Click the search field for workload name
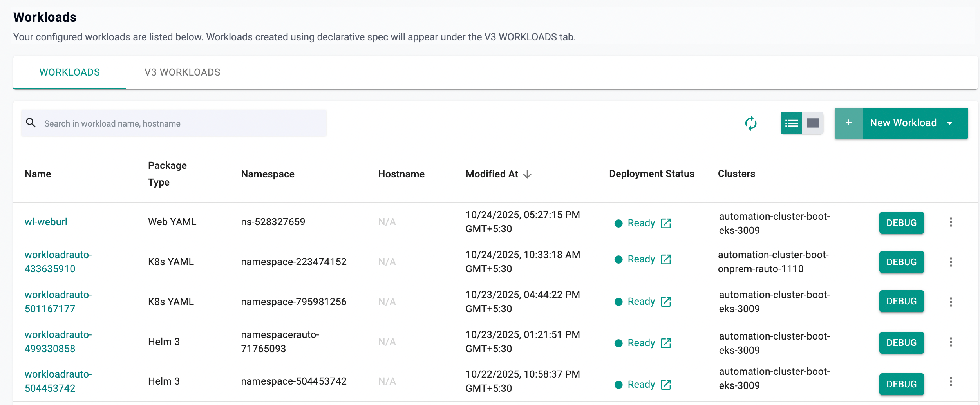980x405 pixels. point(180,123)
